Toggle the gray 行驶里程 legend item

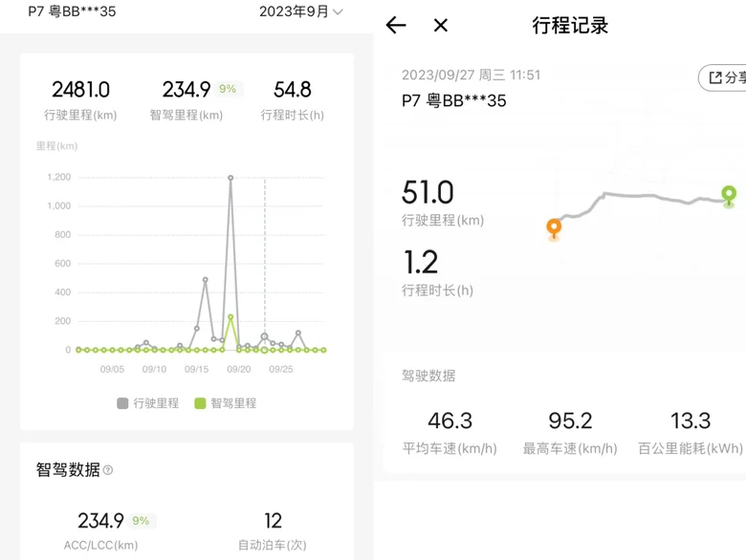pyautogui.click(x=148, y=403)
